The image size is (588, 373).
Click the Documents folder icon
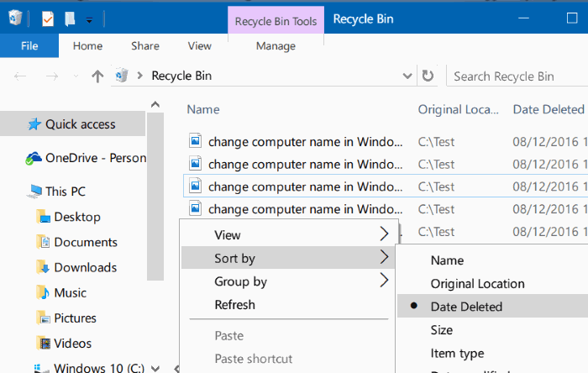[44, 242]
